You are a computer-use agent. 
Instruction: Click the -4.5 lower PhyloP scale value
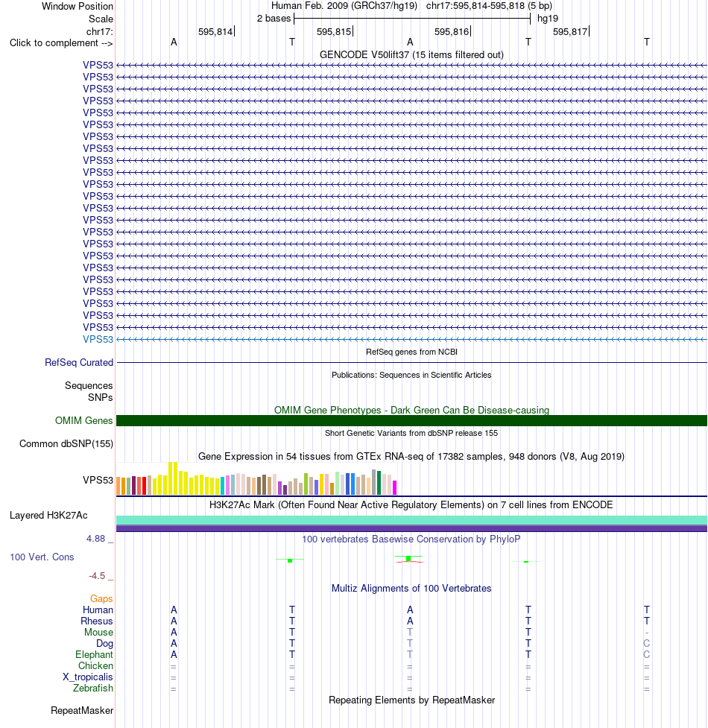97,576
